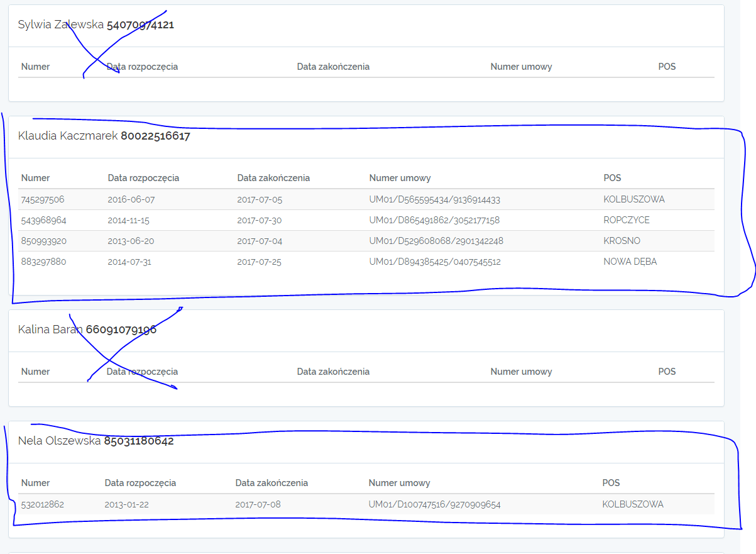This screenshot has height=554, width=756.
Task: Open agreement UM01/D894385425/0407545512
Action: (x=437, y=262)
